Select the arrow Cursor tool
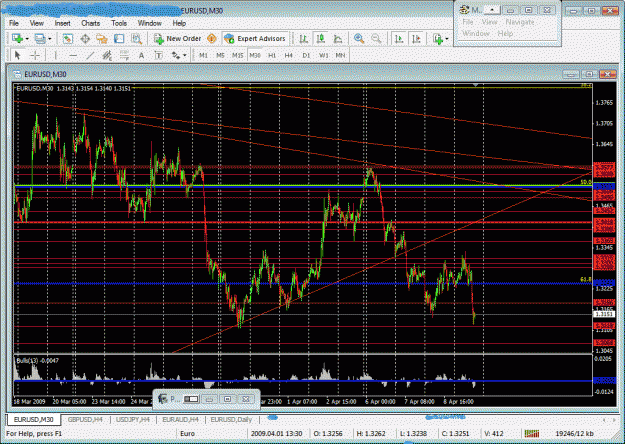 [x=18, y=55]
